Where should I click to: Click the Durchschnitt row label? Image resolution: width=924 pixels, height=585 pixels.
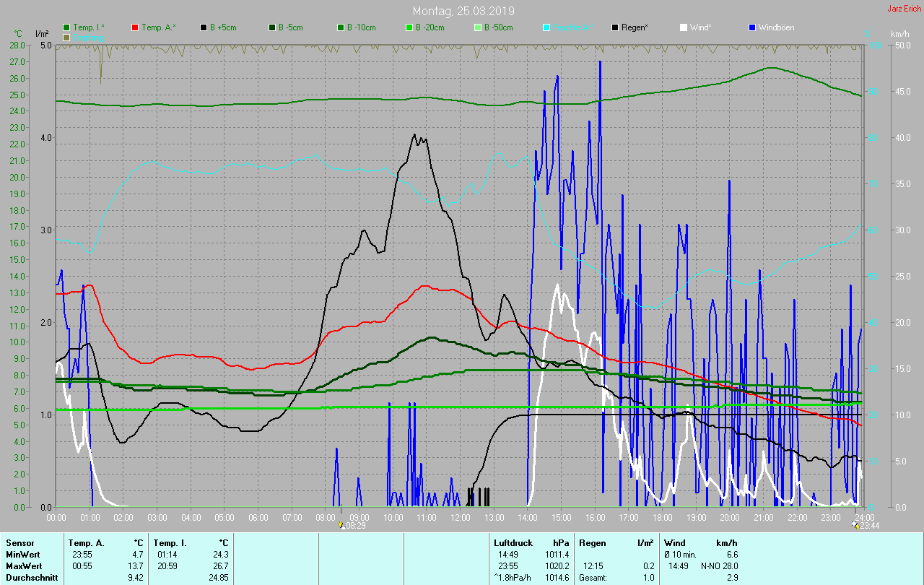pyautogui.click(x=32, y=578)
